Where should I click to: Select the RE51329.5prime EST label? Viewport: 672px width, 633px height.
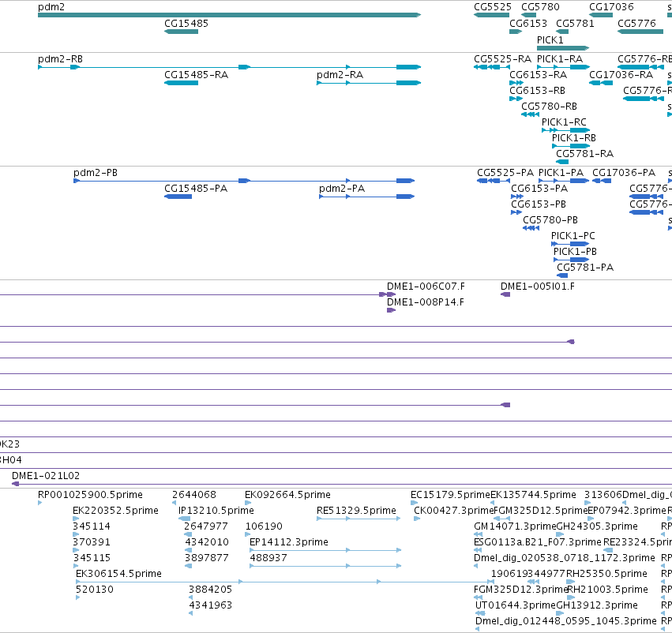click(356, 511)
